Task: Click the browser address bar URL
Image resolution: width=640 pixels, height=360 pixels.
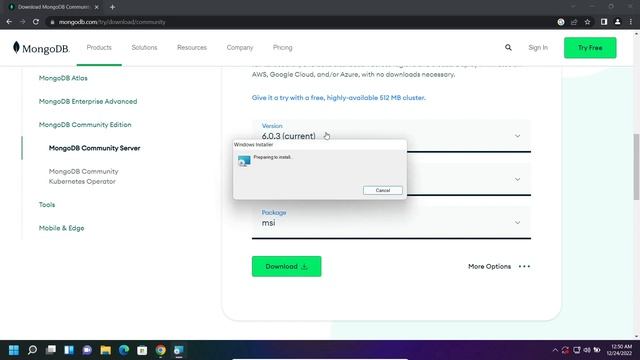Action: coord(112,22)
